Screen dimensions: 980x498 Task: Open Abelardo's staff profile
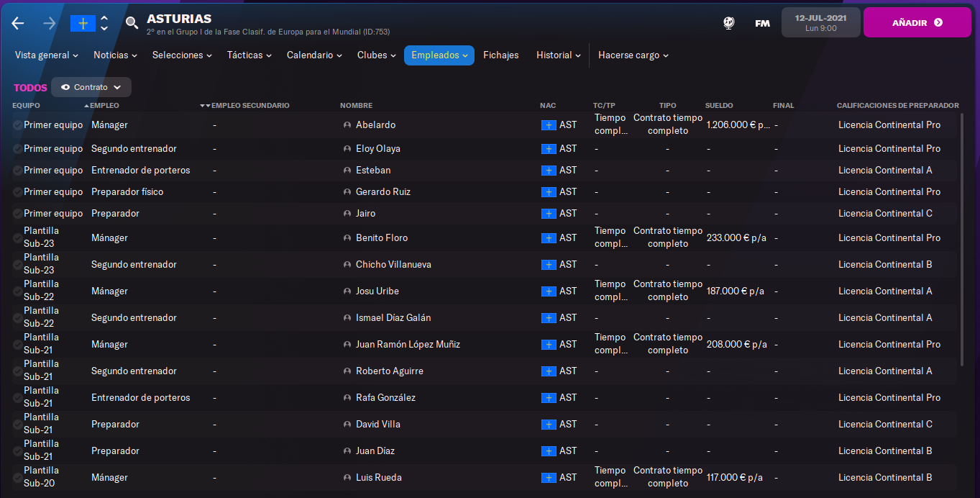(x=375, y=125)
